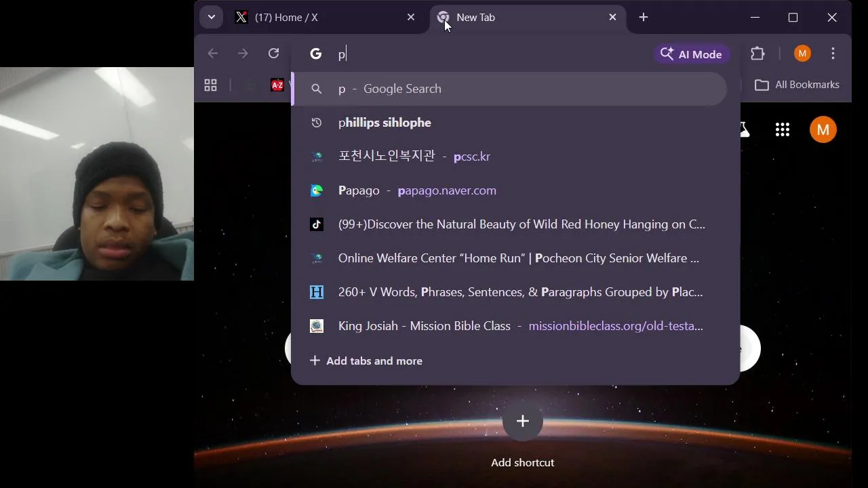The height and width of the screenshot is (488, 868).
Task: Select King Josiah Mission Bible Class suggestion
Action: (510, 326)
